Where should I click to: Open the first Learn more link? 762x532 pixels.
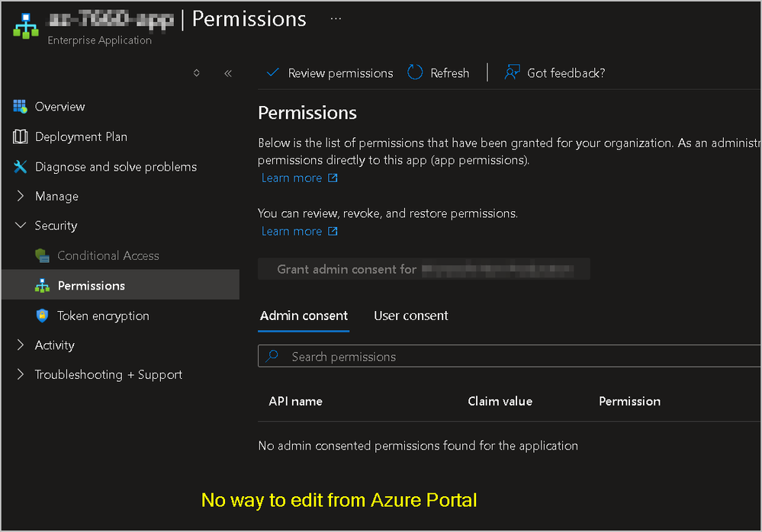coord(291,178)
